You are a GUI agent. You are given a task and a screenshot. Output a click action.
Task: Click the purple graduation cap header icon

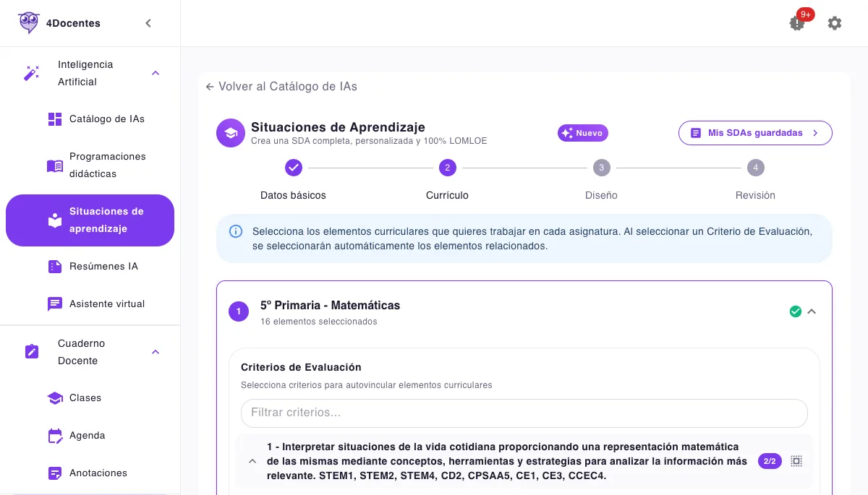point(231,133)
